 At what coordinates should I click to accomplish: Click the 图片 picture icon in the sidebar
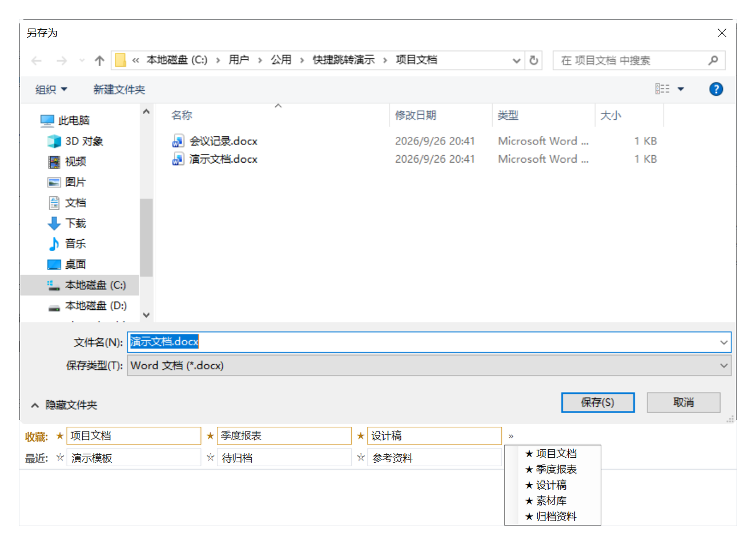54,183
